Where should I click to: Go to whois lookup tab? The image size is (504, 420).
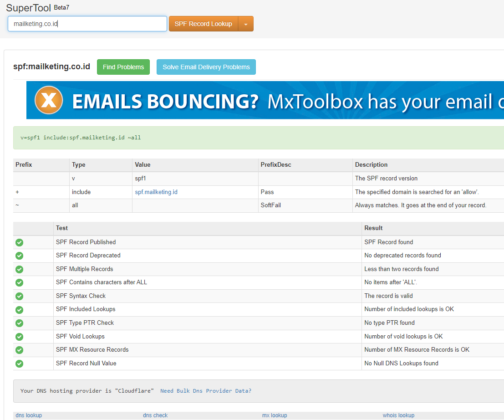point(398,415)
